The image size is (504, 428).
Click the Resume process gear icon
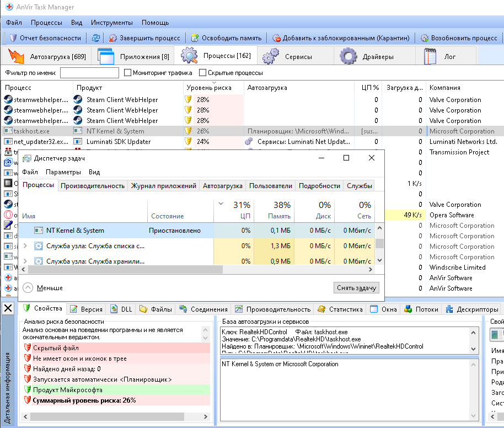[x=425, y=38]
